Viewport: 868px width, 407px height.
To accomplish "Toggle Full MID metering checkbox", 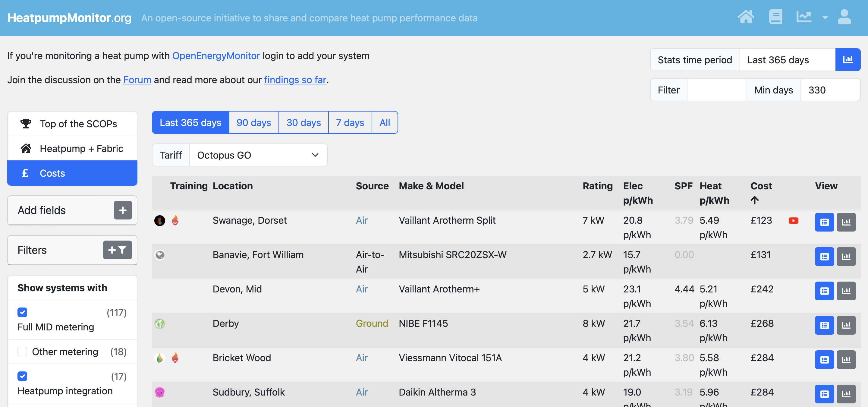I will [22, 312].
